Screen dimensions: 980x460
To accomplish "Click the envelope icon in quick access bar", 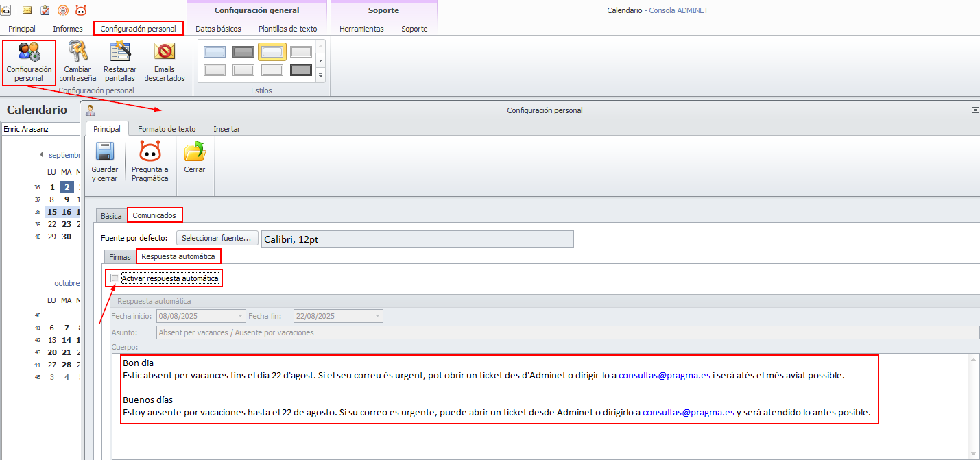I will (27, 10).
